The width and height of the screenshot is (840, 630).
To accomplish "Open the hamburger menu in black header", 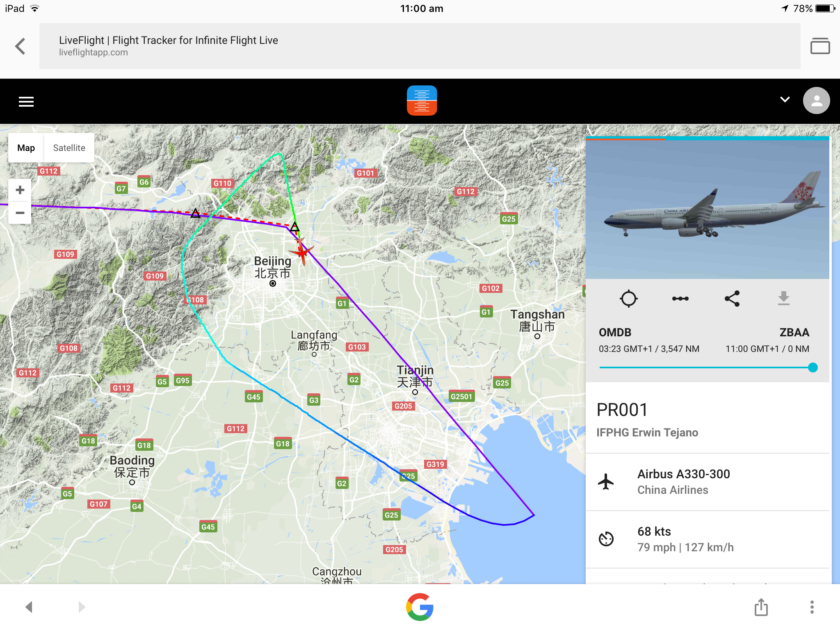I will tap(26, 101).
